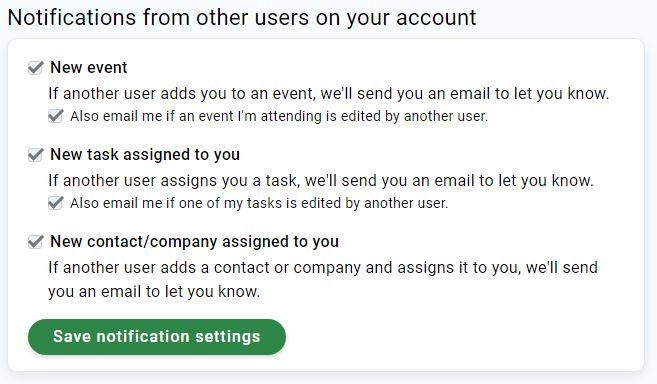Click the checkmark beside 'New contact/company'
This screenshot has width=657, height=384.
coord(36,242)
